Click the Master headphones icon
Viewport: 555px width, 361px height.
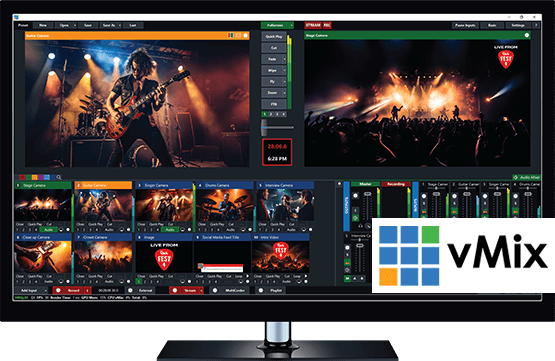[360, 226]
